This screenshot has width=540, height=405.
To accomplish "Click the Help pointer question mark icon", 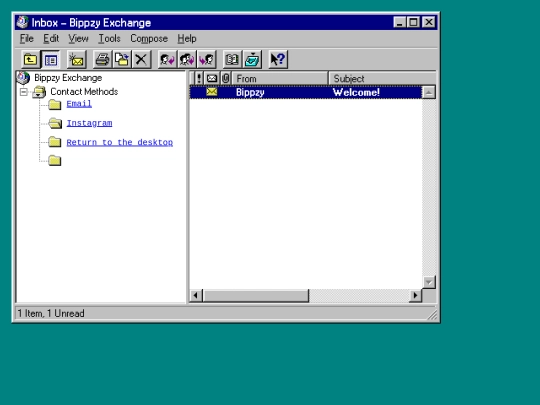I will pos(278,60).
